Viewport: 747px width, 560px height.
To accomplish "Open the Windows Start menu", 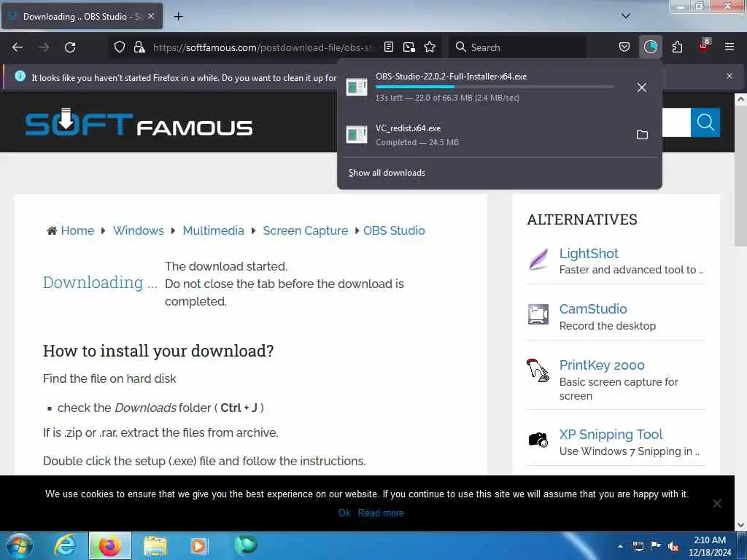I will click(20, 545).
